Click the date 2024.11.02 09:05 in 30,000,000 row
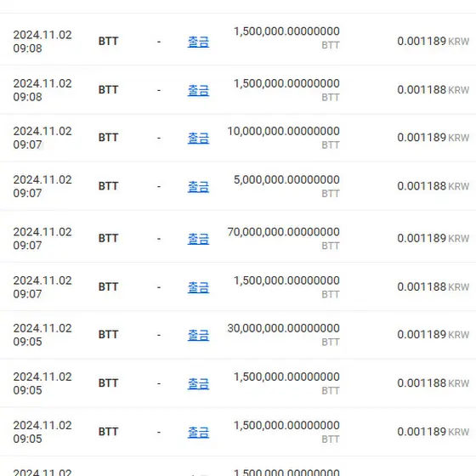 [42, 335]
